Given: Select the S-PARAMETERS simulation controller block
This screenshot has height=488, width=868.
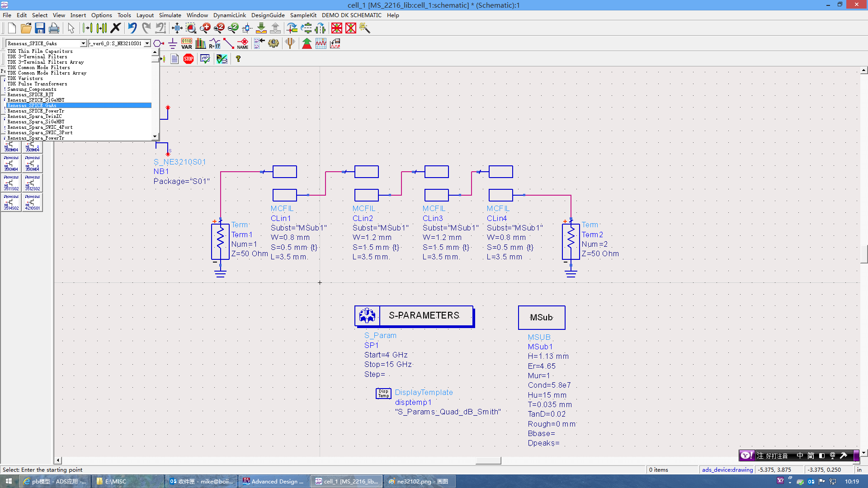Looking at the screenshot, I should click(415, 316).
